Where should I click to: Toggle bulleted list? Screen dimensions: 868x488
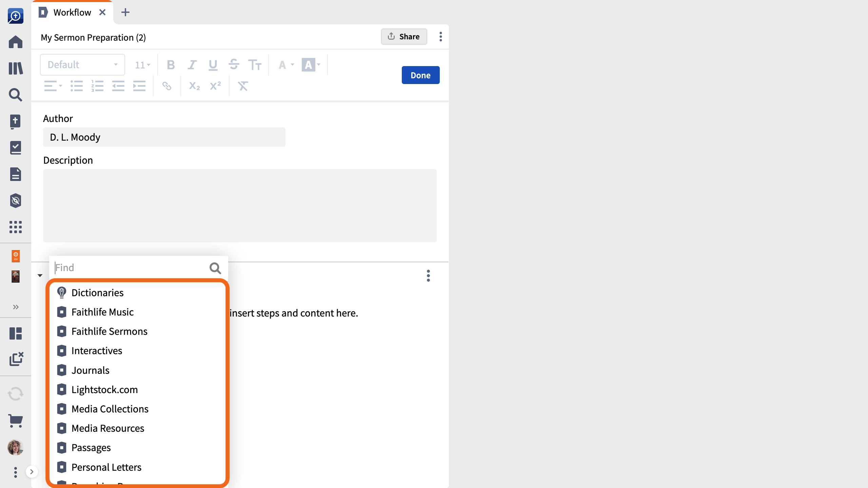coord(77,86)
